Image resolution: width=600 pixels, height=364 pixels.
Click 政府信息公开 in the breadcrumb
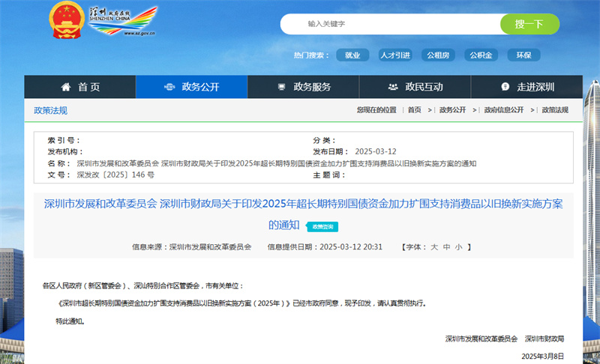tap(504, 110)
